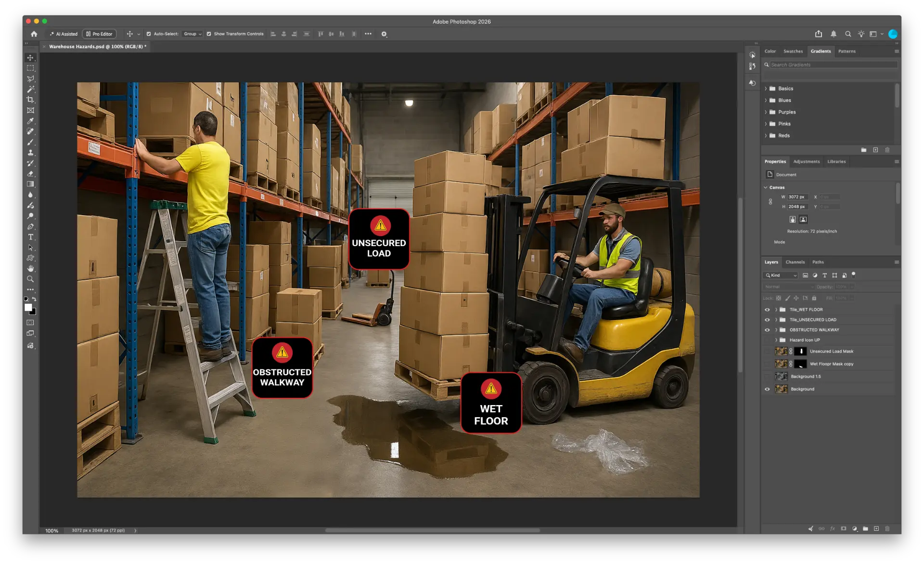Select the Pen tool
This screenshot has width=924, height=564.
(x=30, y=226)
